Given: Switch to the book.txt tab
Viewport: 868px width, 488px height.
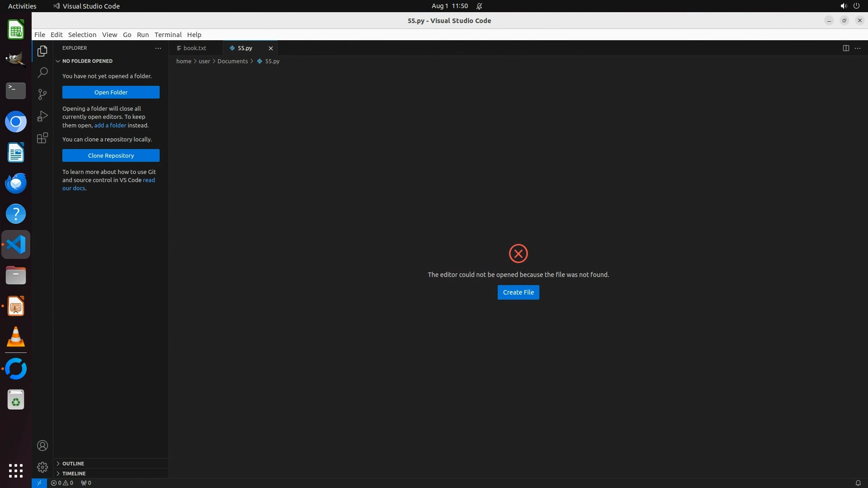Looking at the screenshot, I should [x=195, y=48].
